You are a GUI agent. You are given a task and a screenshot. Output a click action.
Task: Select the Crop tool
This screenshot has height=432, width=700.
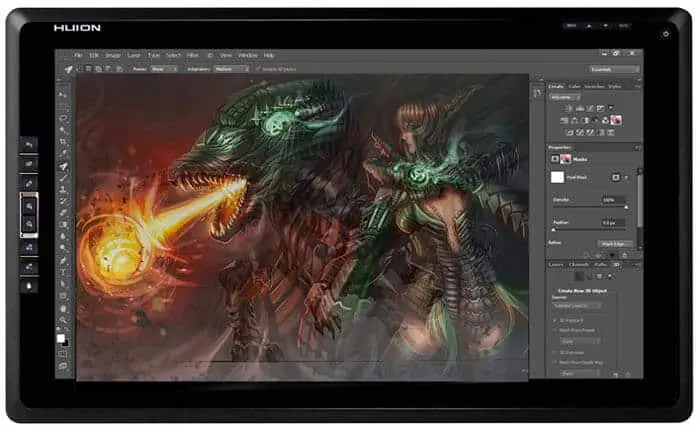[63, 142]
